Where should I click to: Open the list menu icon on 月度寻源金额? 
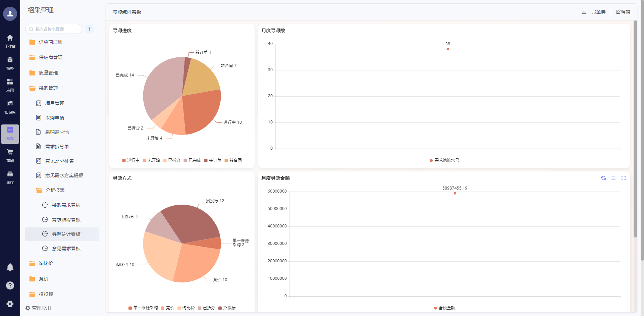(x=613, y=178)
